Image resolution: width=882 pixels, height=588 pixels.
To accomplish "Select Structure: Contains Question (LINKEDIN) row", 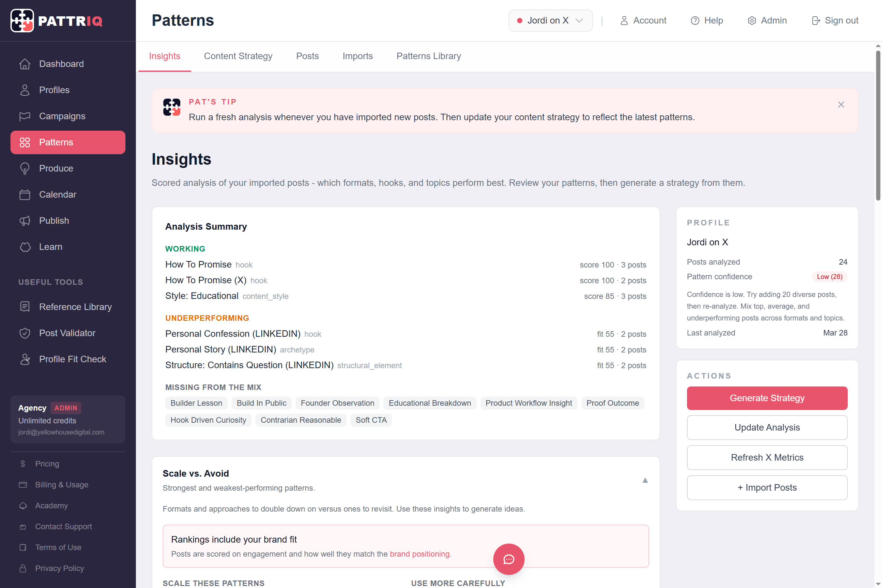I will (406, 365).
